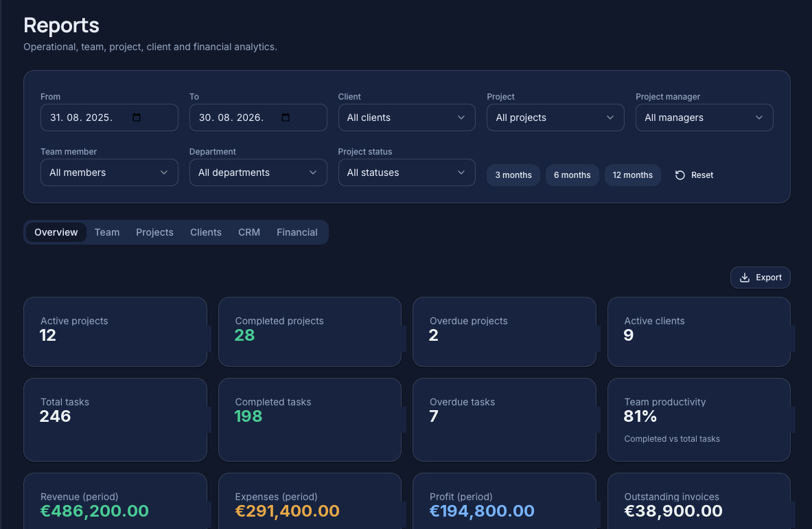
Task: Click the Total tasks card
Action: coord(115,420)
